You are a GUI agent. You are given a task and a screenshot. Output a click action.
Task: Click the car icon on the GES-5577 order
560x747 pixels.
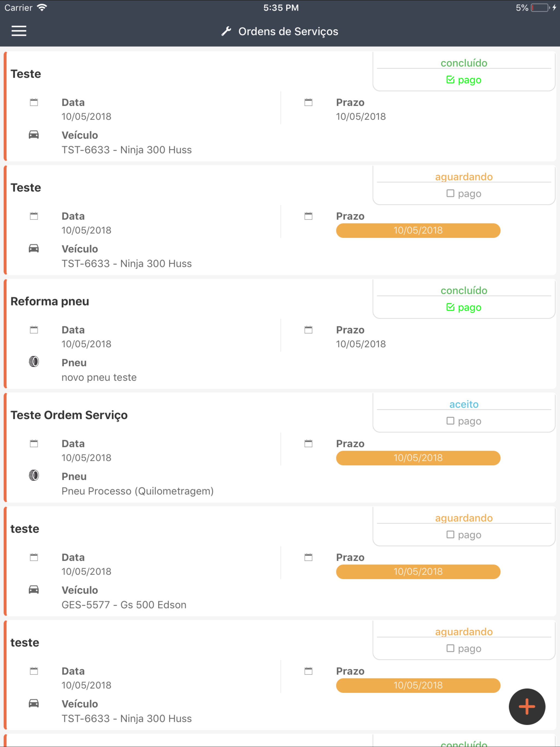click(x=34, y=590)
